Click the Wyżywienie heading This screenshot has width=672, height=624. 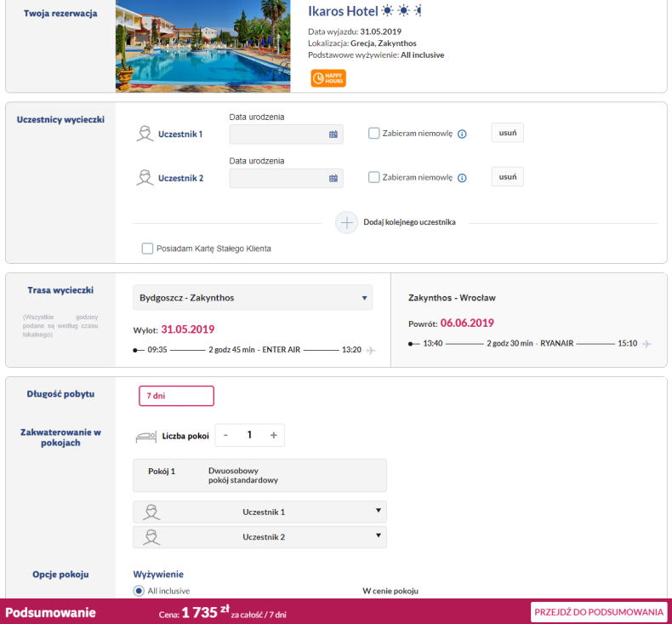click(158, 575)
